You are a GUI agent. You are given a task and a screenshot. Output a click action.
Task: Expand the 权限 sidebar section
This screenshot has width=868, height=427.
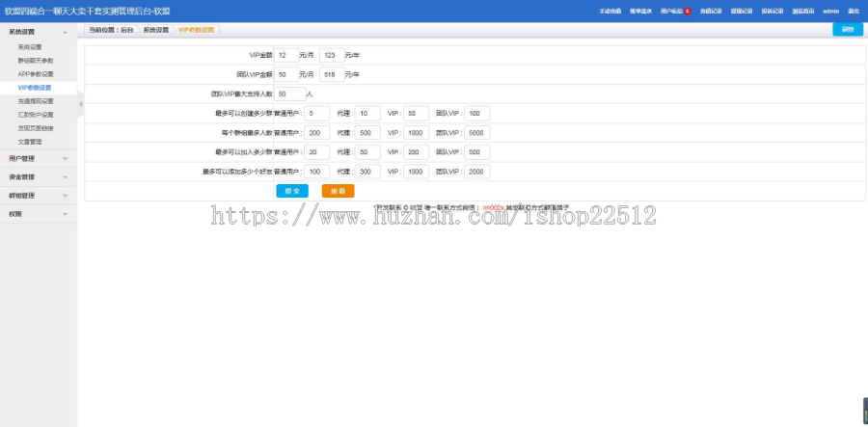tap(39, 214)
